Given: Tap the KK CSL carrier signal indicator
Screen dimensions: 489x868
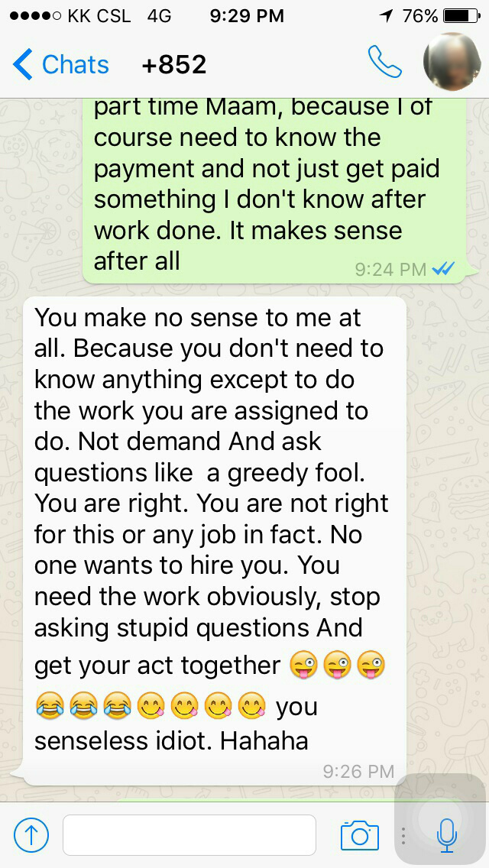Looking at the screenshot, I should point(70,16).
